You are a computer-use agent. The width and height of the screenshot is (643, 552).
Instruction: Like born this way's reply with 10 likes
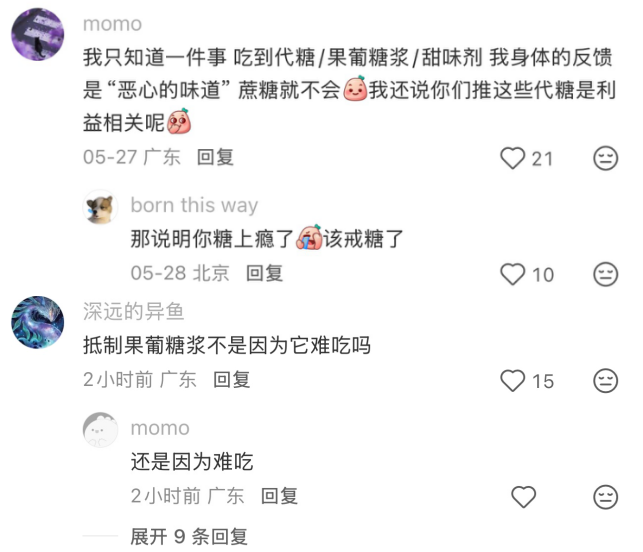[513, 274]
